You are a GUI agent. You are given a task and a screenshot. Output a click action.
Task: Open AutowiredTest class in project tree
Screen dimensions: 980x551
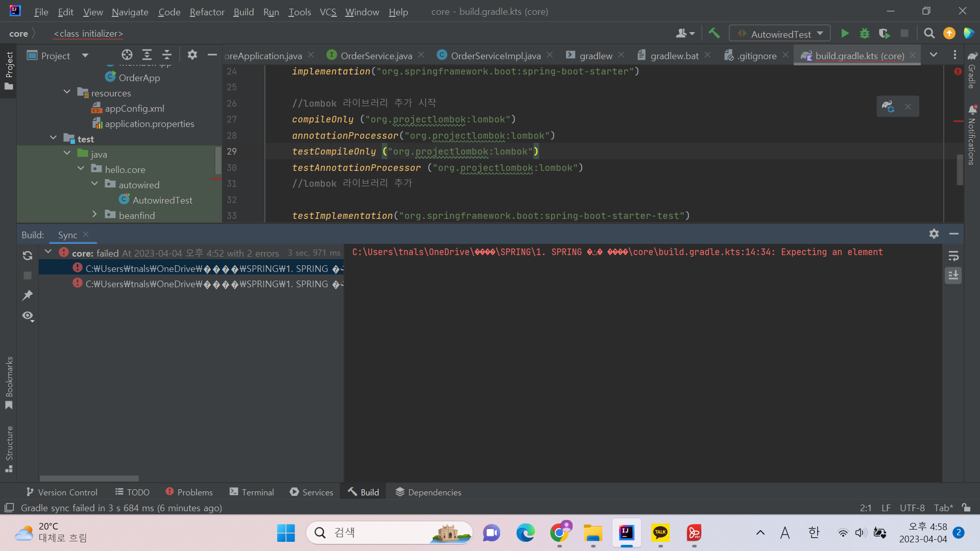pyautogui.click(x=162, y=201)
